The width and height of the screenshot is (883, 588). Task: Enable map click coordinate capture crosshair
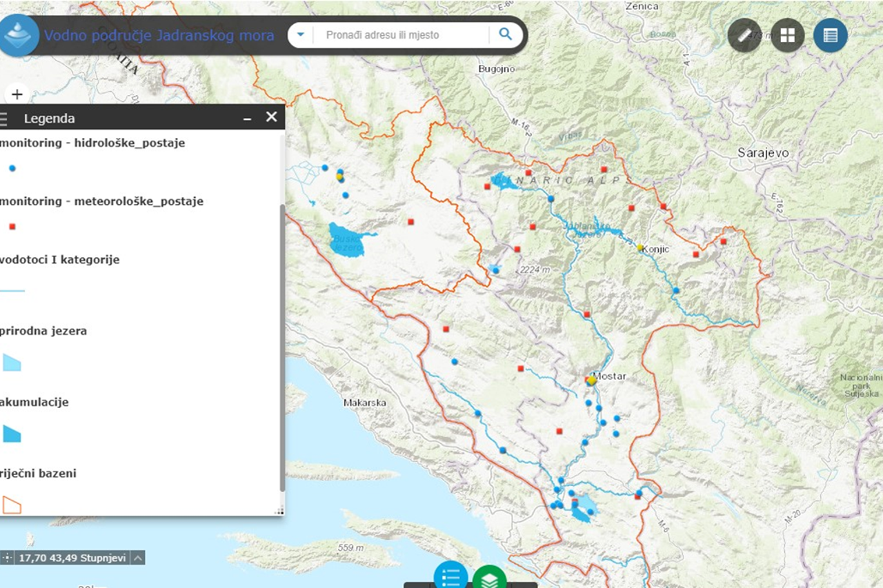point(8,558)
